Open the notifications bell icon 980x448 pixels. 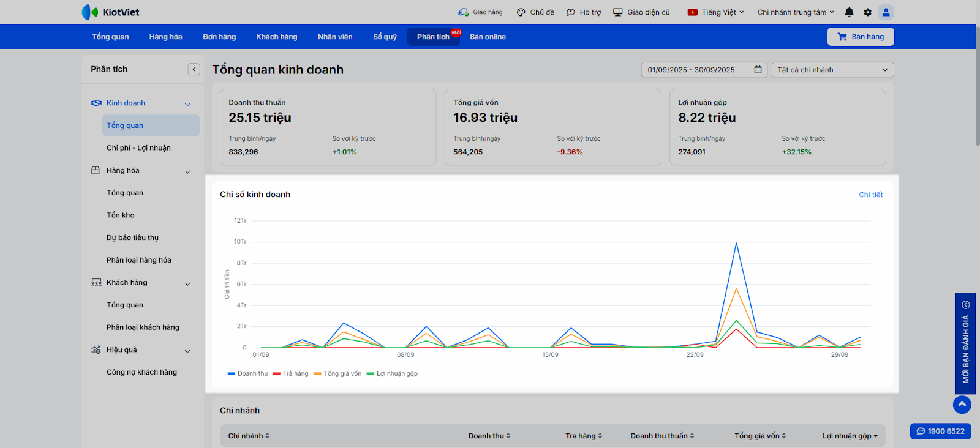[849, 12]
